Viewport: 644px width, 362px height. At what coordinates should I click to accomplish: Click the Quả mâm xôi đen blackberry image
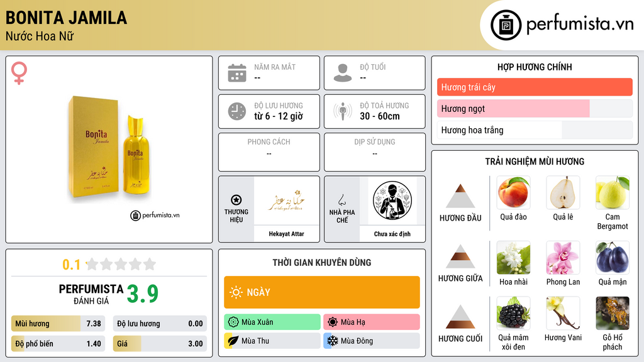[x=513, y=313]
